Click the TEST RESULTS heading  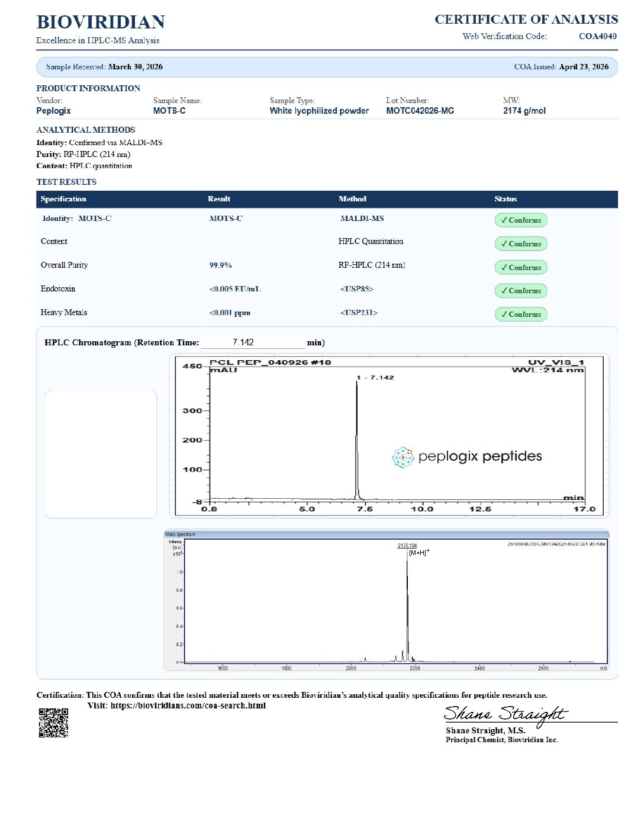pyautogui.click(x=66, y=182)
